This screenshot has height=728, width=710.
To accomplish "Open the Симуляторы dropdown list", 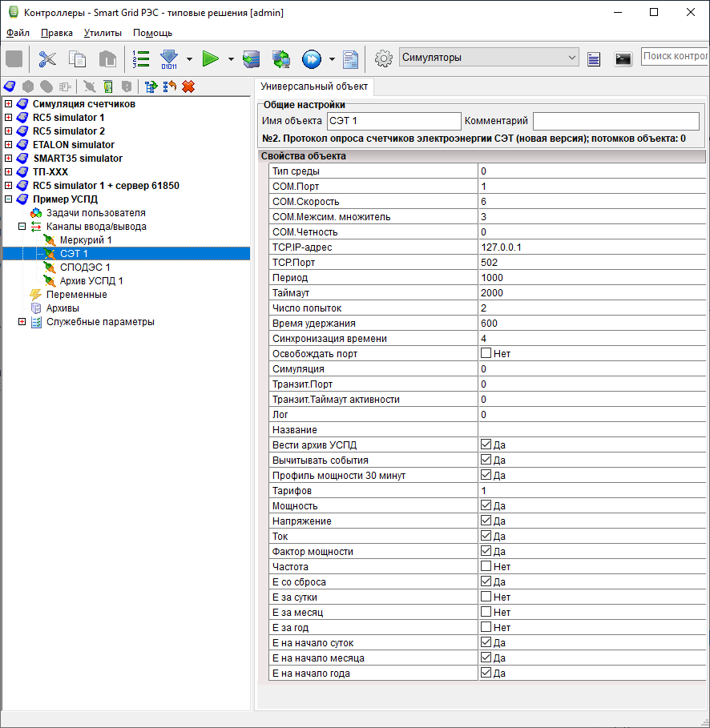I will point(571,58).
